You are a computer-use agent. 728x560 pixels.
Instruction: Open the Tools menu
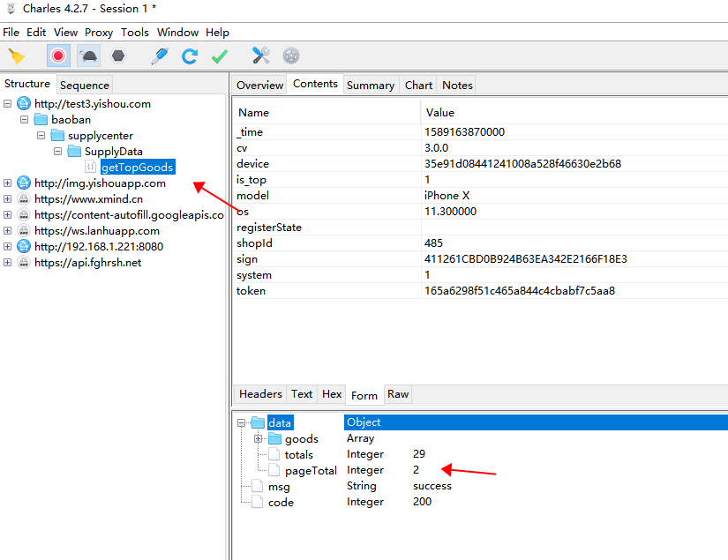point(135,33)
